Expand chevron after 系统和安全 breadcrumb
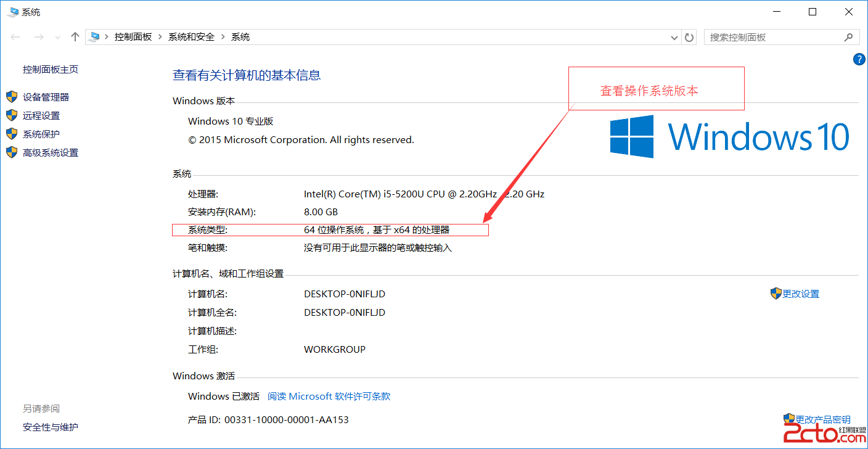 tap(223, 37)
